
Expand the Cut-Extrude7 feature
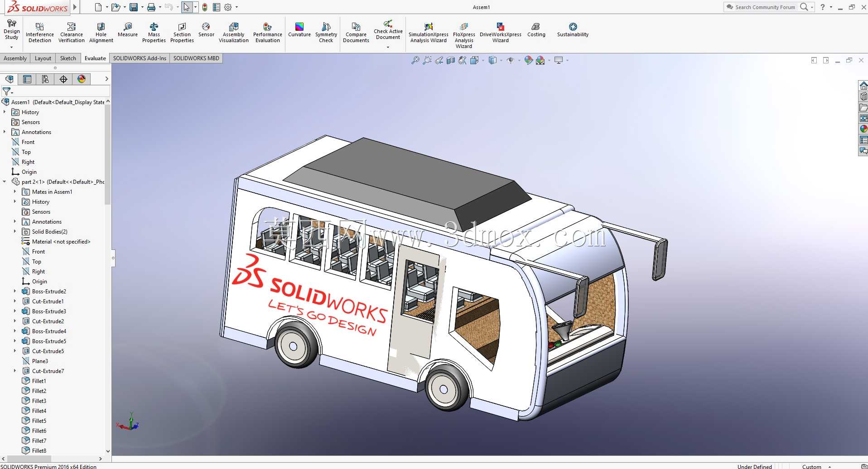click(15, 371)
